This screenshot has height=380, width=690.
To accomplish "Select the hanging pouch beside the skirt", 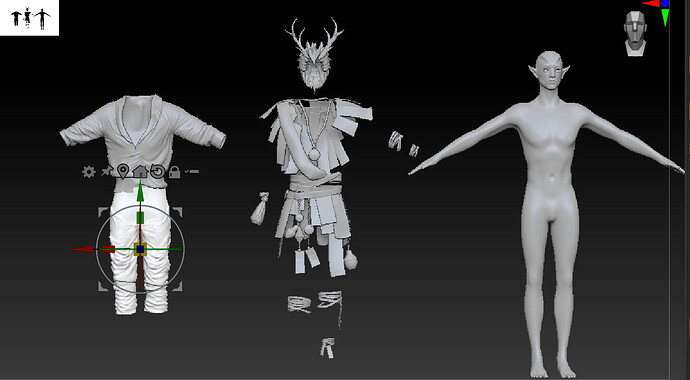I will click(260, 208).
